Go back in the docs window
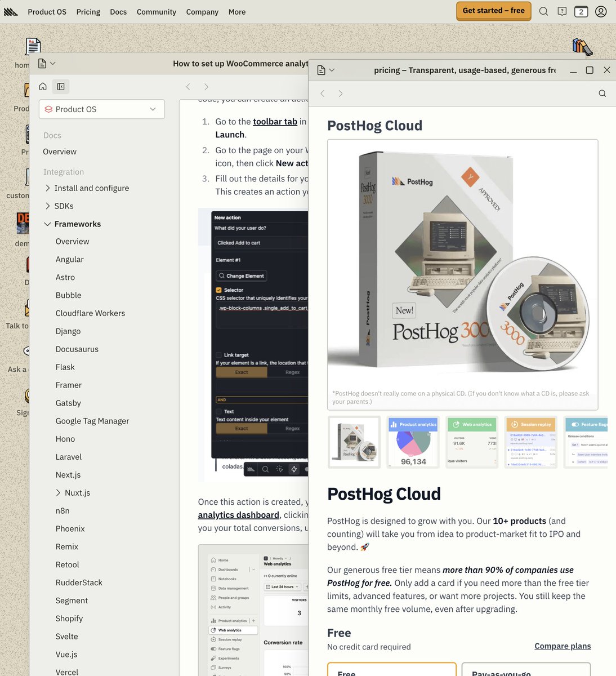The width and height of the screenshot is (616, 676). [188, 87]
